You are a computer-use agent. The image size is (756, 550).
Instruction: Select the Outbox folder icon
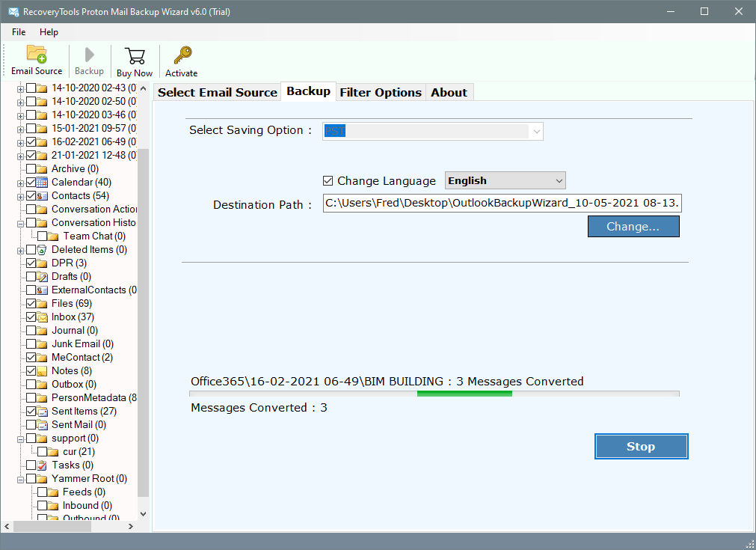tap(42, 385)
